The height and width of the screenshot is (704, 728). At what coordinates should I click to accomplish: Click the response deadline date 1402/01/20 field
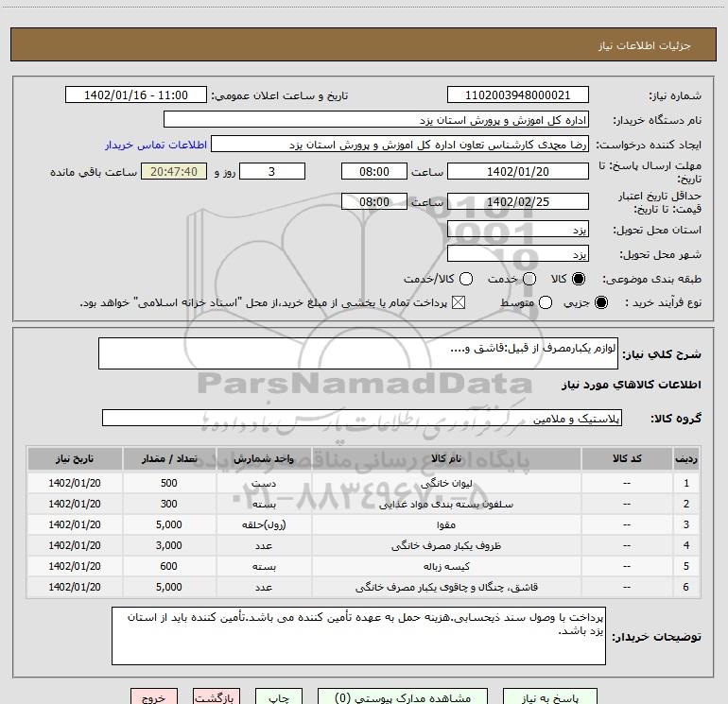tap(518, 171)
